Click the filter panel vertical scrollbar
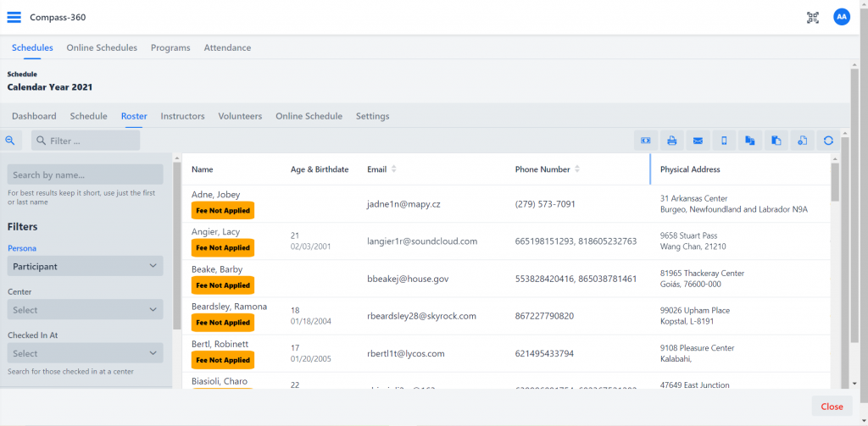The height and width of the screenshot is (426, 868). (176, 246)
